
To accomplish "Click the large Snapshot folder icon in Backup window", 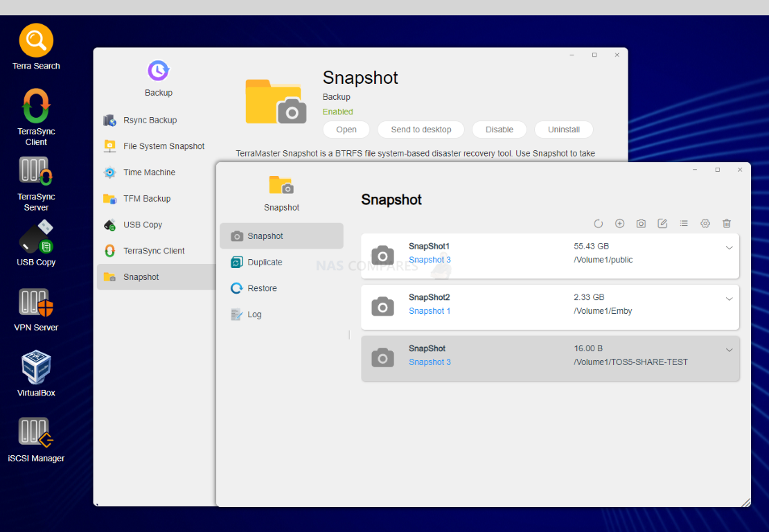I will (276, 102).
